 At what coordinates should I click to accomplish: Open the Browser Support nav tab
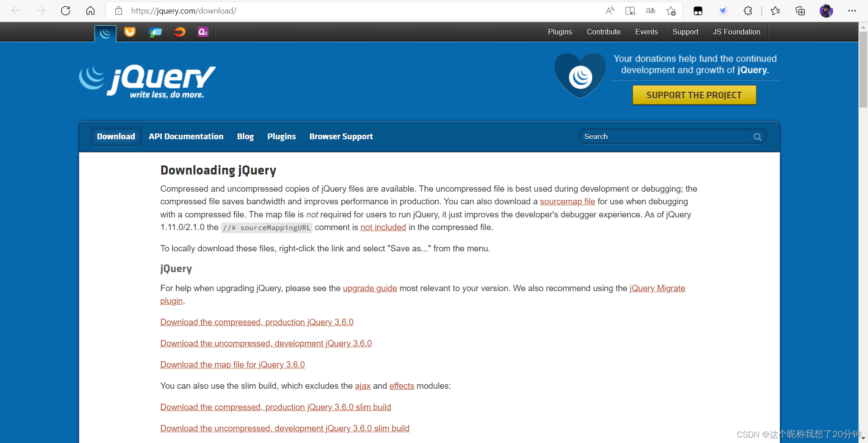click(341, 137)
